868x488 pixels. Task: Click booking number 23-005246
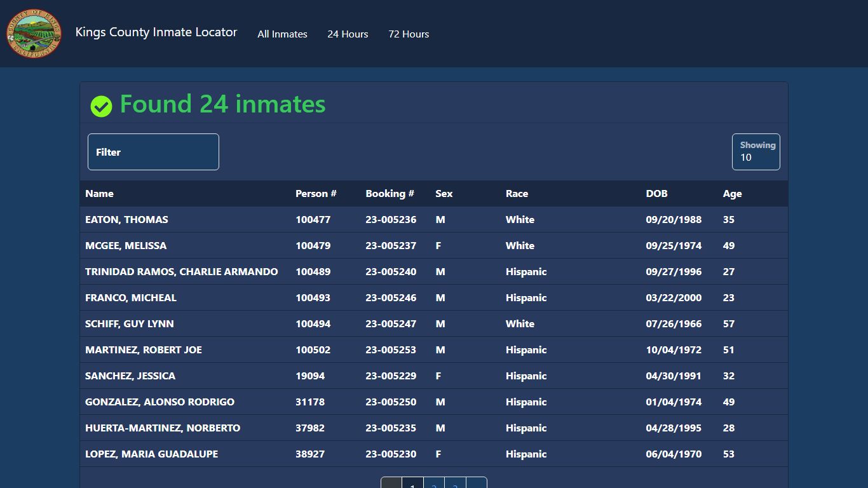point(391,298)
